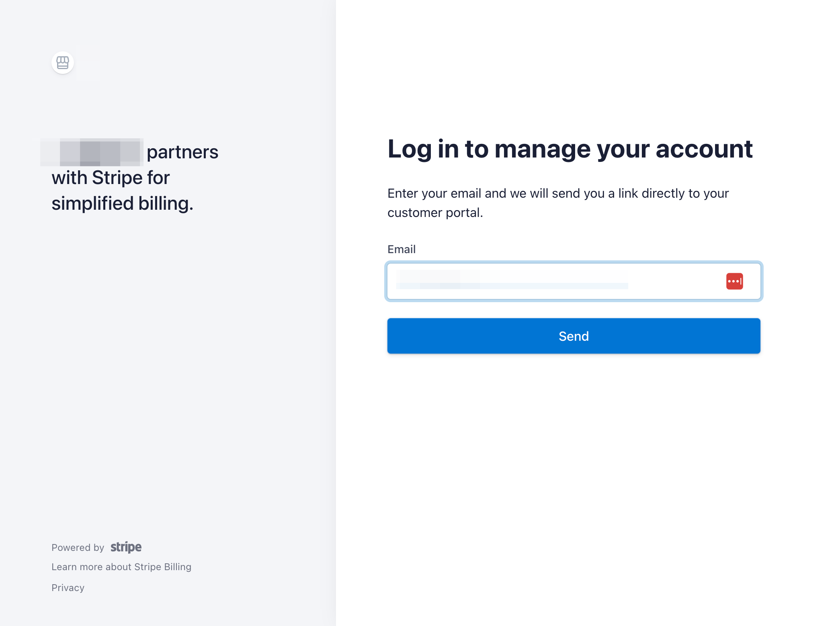
Task: Click the storefront merchant icon
Action: [63, 63]
